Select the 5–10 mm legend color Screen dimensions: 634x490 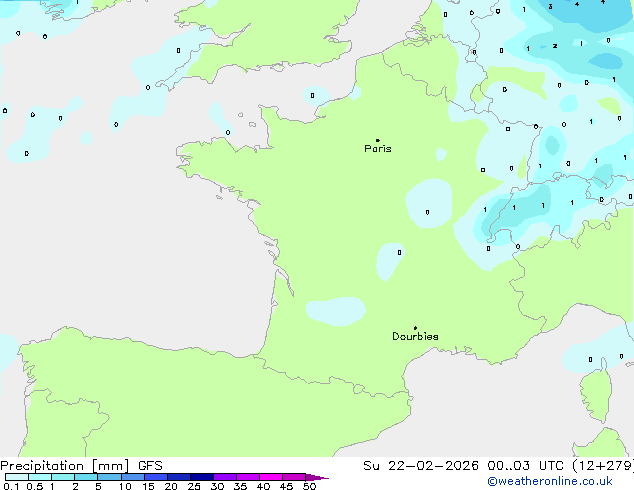pos(109,477)
